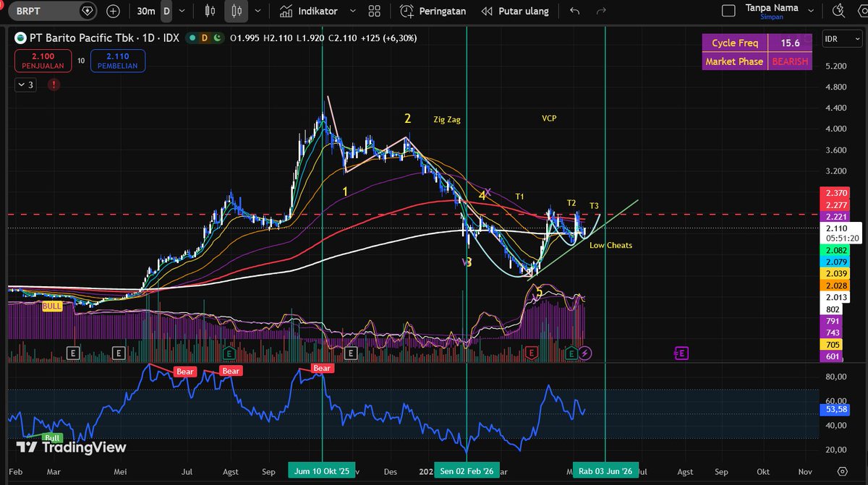The width and height of the screenshot is (868, 485).
Task: Click the orange D data indicator in legend
Action: [205, 38]
